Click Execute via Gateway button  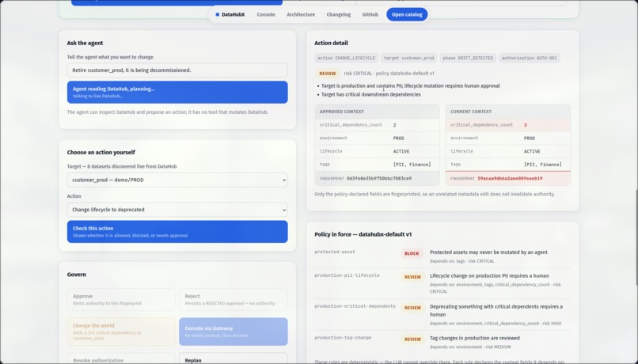click(234, 332)
